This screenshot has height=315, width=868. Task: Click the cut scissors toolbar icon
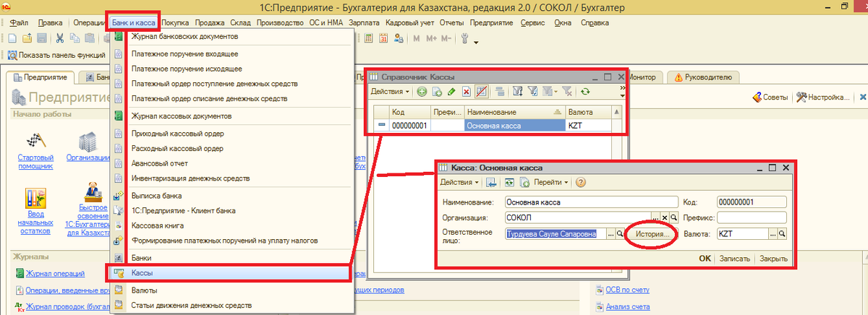point(59,38)
